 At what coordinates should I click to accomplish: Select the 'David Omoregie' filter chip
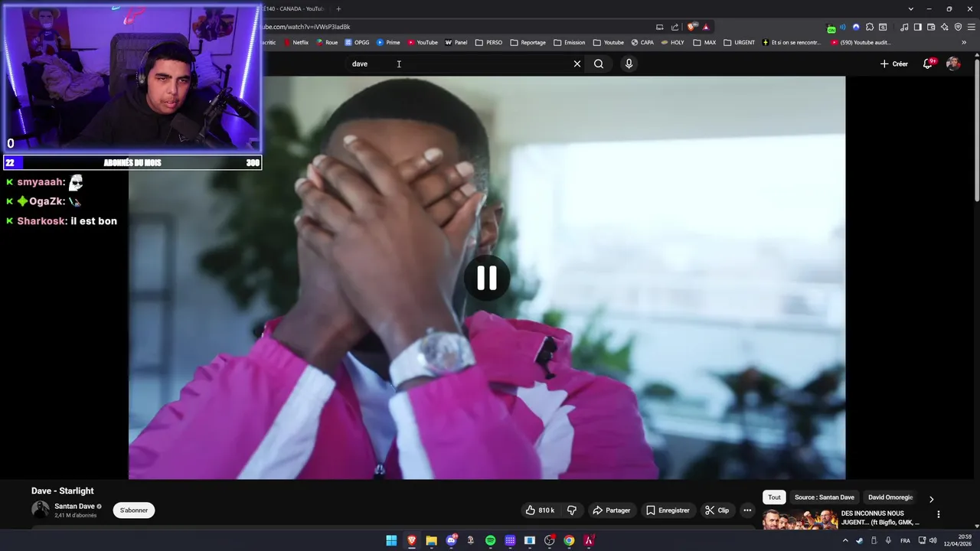[890, 497]
